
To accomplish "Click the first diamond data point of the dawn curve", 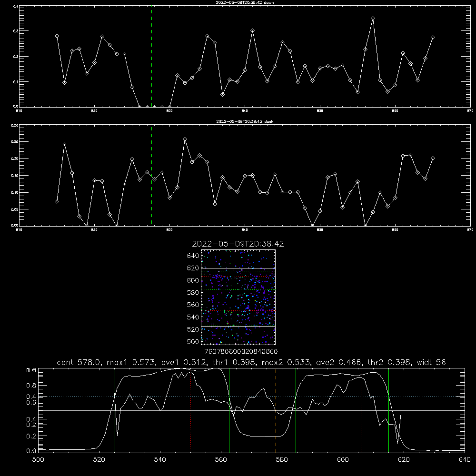I will coord(57,36).
